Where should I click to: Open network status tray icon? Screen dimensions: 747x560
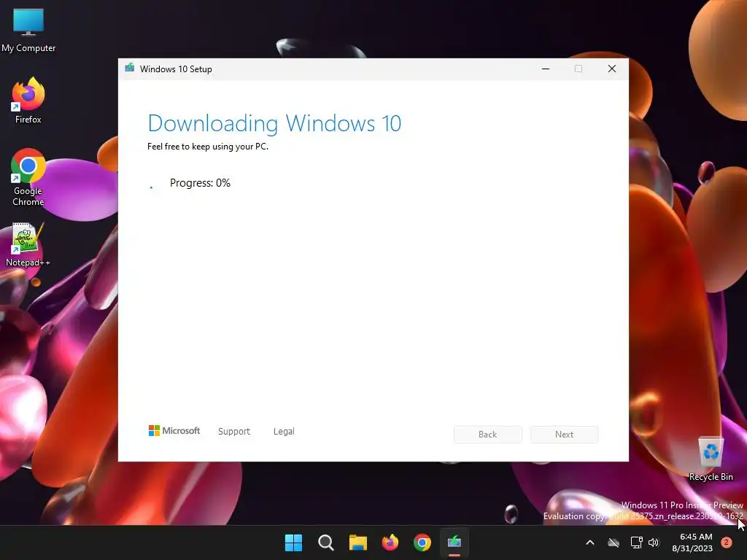click(636, 542)
